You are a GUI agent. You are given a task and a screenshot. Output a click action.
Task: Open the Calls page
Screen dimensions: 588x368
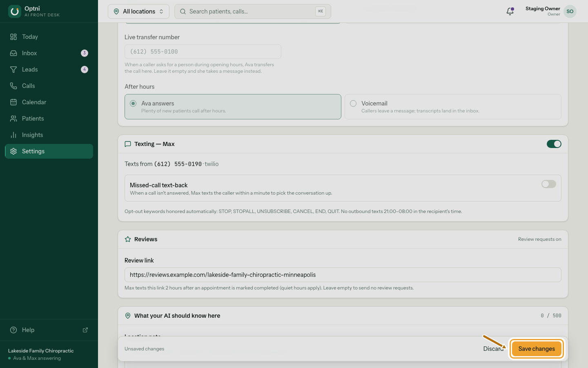coord(49,86)
